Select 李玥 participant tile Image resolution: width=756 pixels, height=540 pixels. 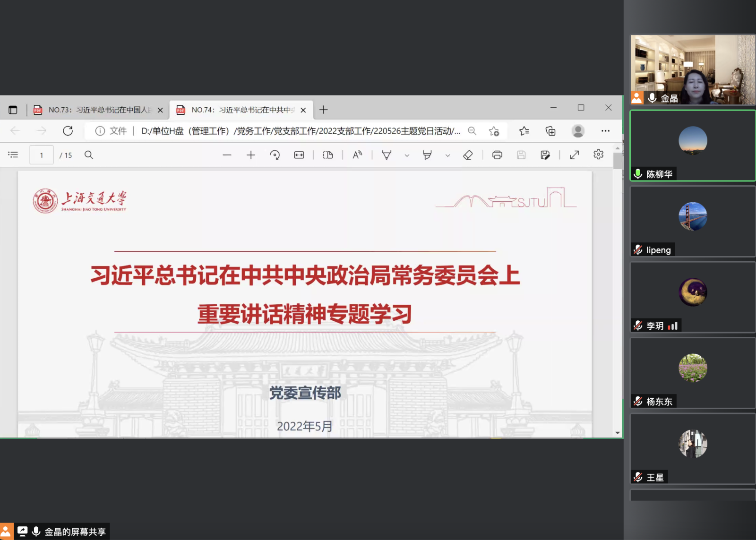[693, 297]
